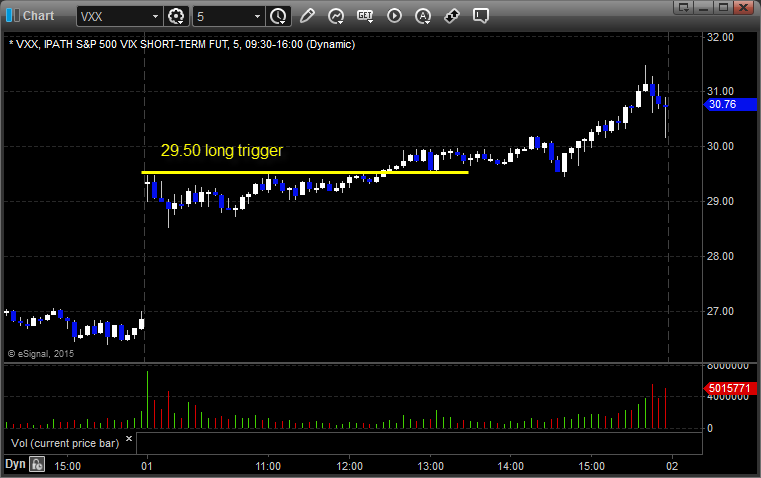Click the 11:00 time axis label
Viewport: 761px width, 478px height.
(x=268, y=466)
